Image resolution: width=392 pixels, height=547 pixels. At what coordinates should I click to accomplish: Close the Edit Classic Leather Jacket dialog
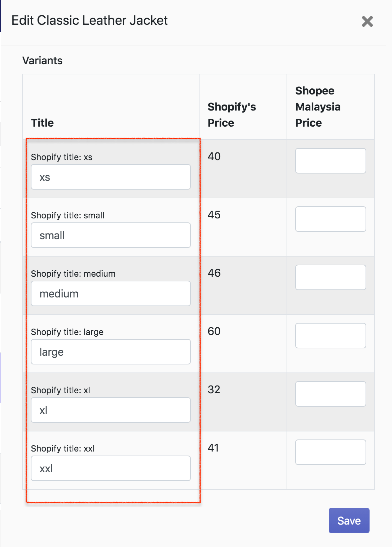367,21
